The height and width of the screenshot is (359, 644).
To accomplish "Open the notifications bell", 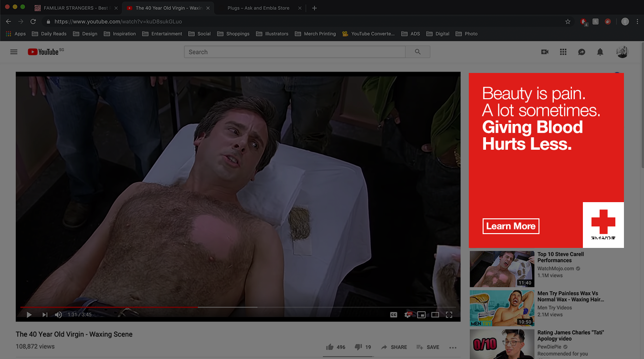I will pyautogui.click(x=600, y=52).
